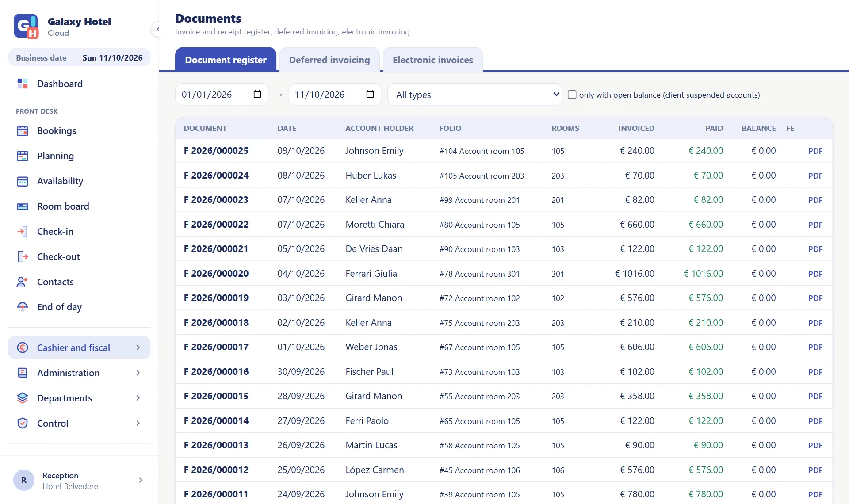
Task: Click the Galaxy Hotel logo icon
Action: pyautogui.click(x=26, y=27)
